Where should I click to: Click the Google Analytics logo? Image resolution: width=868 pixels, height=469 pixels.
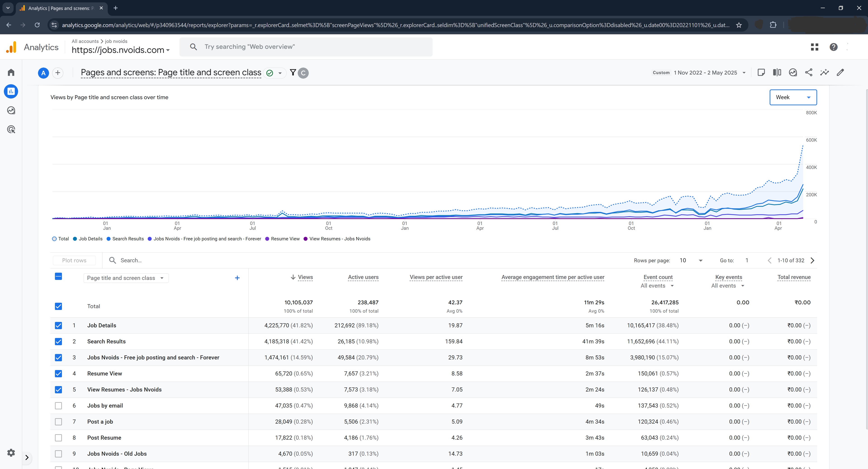(11, 47)
